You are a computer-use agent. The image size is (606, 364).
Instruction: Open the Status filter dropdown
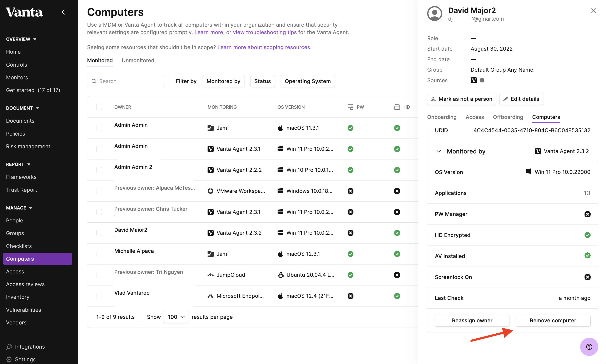click(x=262, y=81)
